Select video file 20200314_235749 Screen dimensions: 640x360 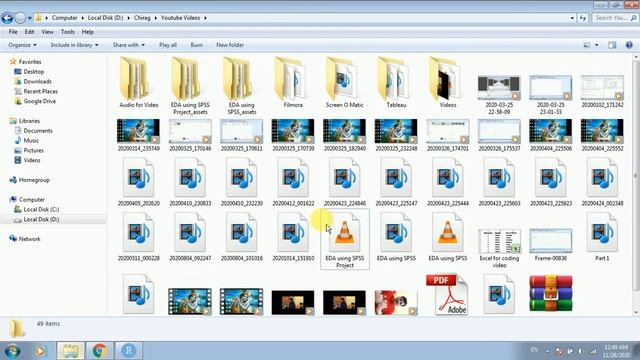[x=138, y=135]
